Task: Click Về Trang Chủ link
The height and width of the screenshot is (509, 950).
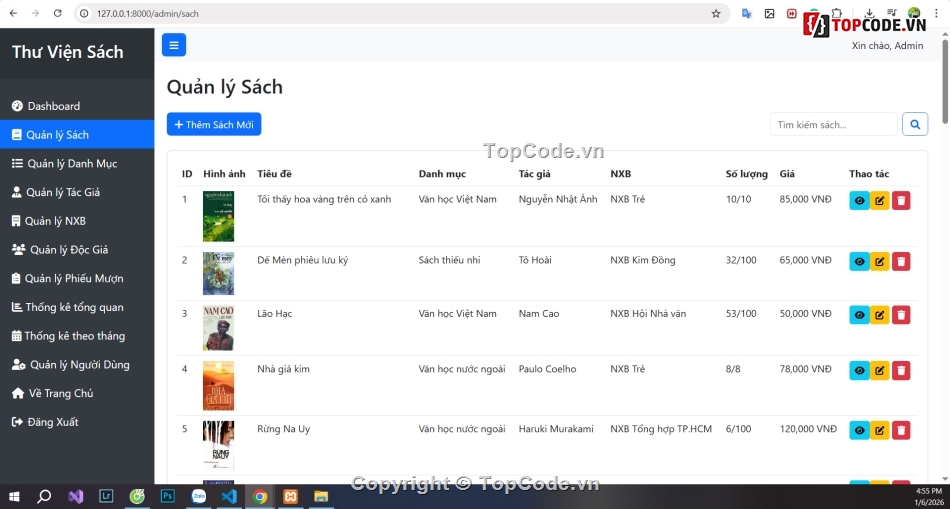Action: point(77,393)
